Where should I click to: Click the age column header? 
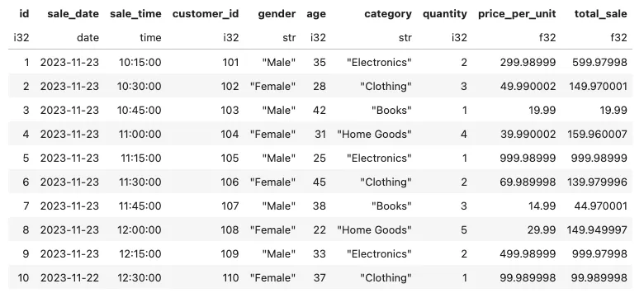pyautogui.click(x=316, y=14)
